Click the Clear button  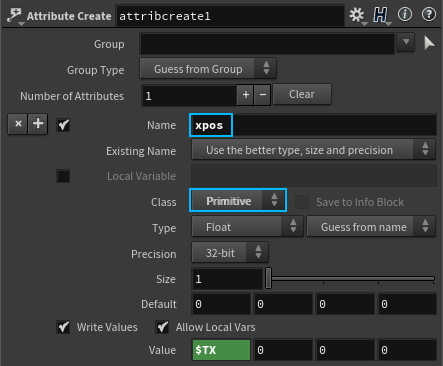point(302,94)
